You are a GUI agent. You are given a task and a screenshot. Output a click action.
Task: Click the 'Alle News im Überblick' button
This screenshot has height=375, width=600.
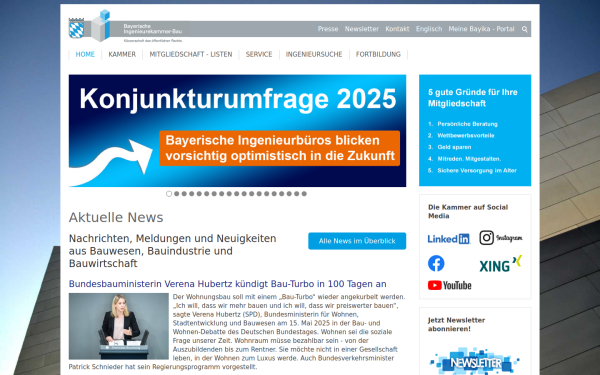(357, 241)
